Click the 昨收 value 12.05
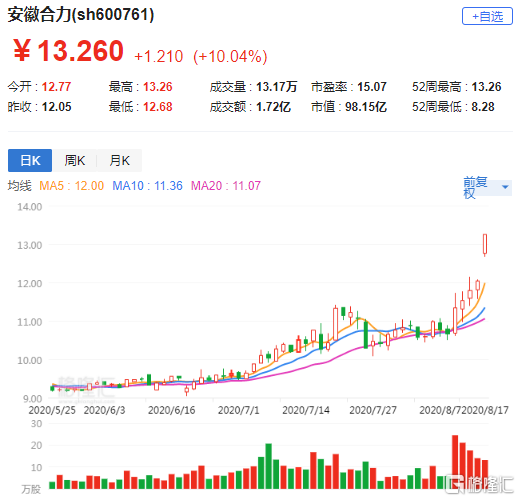520x501 pixels. point(56,107)
